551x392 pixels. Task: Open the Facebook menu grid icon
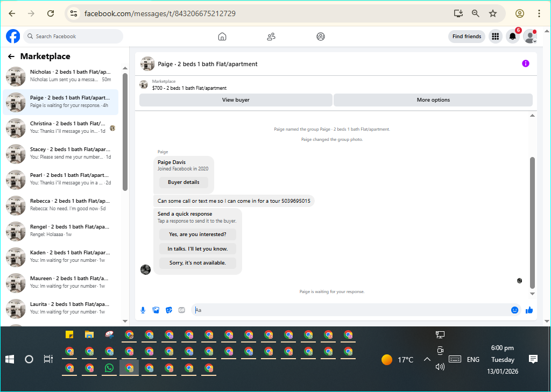(496, 37)
